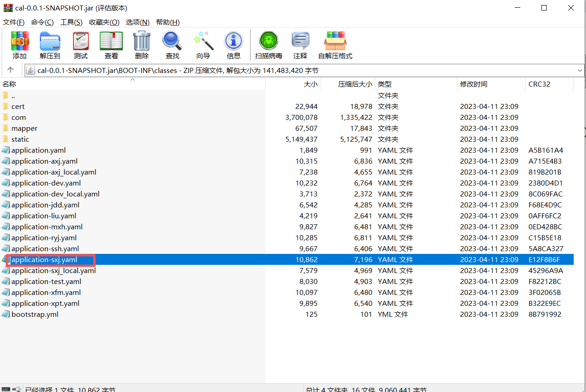Open the Comment (注释) icon

click(x=300, y=41)
